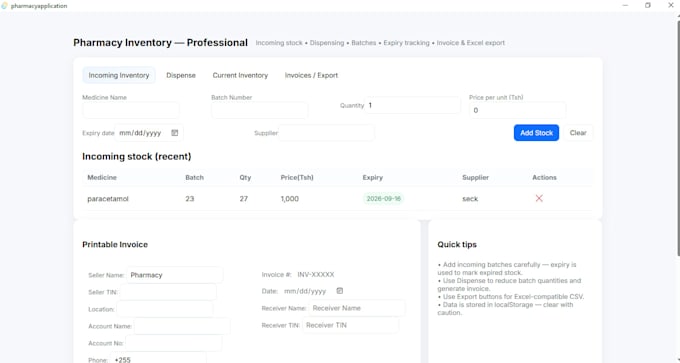Viewport: 680px width, 363px height.
Task: Click the window vertical scrollbar
Action: (678, 137)
